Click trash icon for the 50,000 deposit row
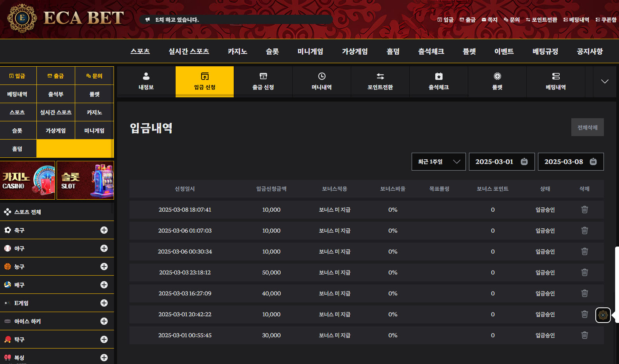Viewport: 619px width, 364px height. [x=585, y=273]
